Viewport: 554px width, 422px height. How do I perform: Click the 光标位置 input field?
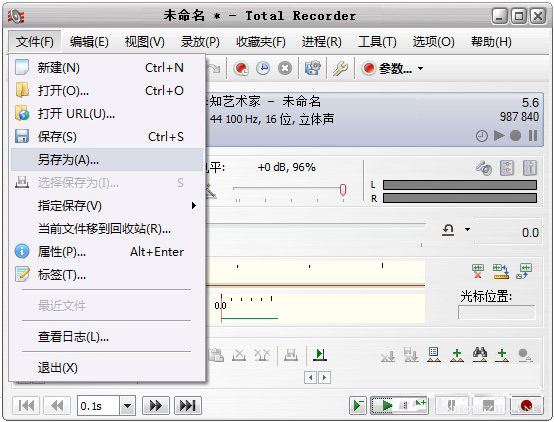click(496, 312)
